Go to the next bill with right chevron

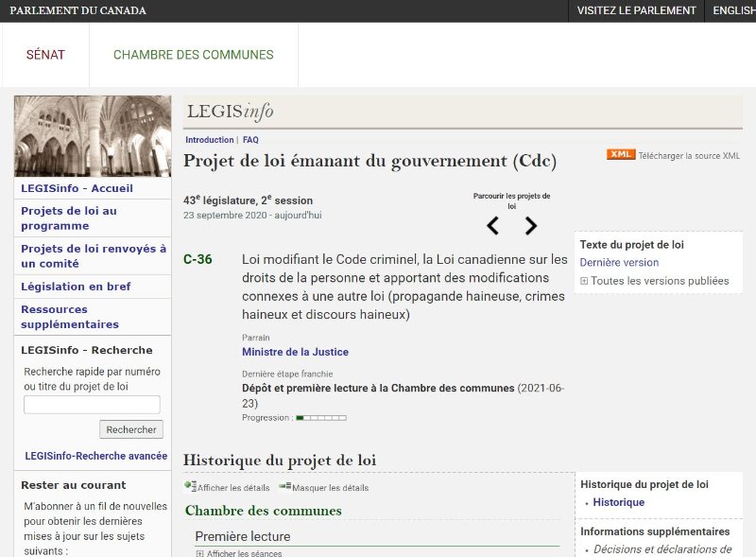(531, 225)
